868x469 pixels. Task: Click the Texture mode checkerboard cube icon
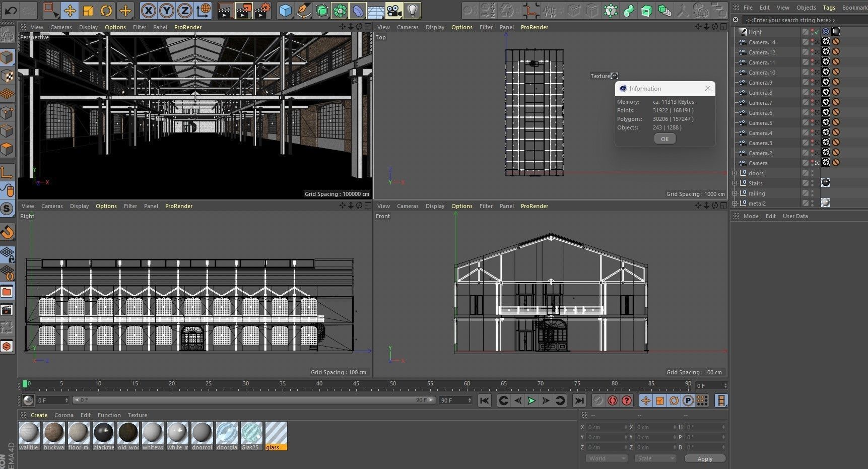coord(7,76)
